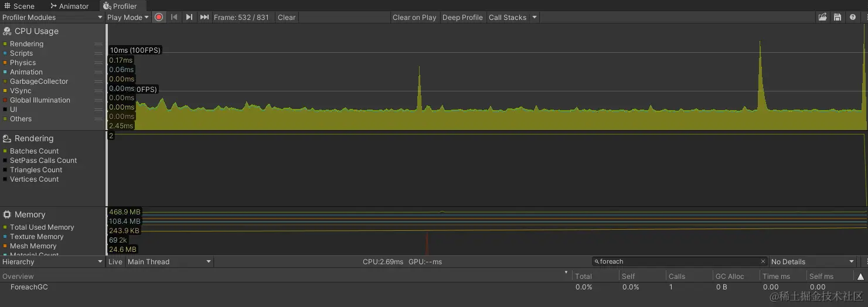Toggle Texture Memory series

point(5,237)
